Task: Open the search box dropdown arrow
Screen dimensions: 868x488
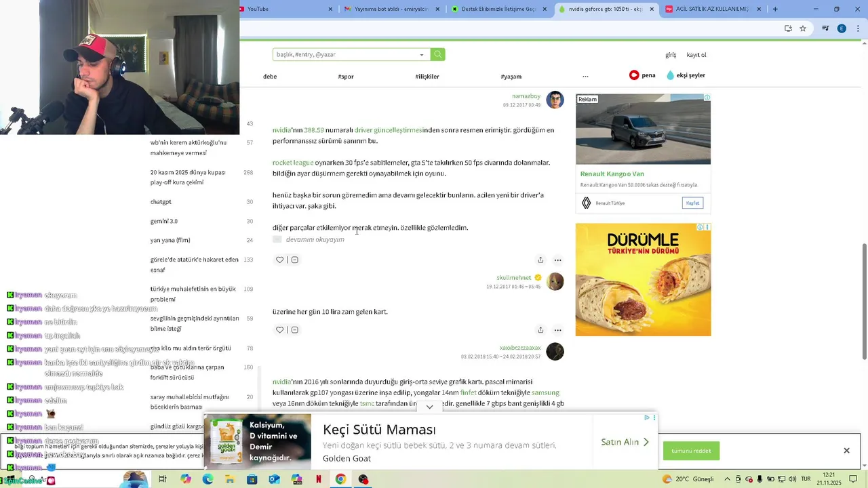Action: click(x=422, y=55)
